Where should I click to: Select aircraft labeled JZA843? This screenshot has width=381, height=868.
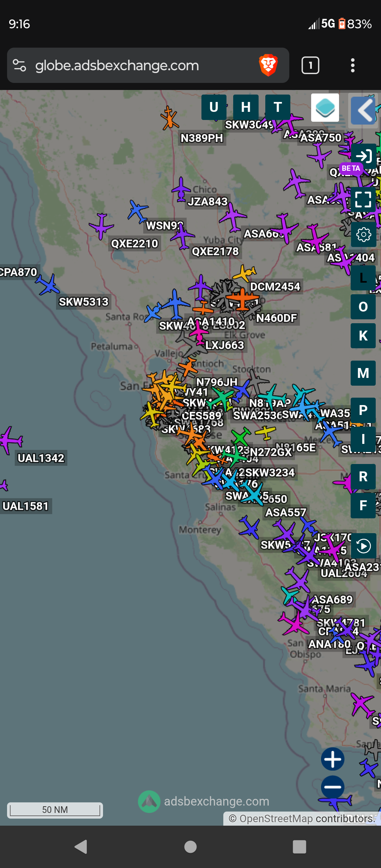tap(208, 201)
